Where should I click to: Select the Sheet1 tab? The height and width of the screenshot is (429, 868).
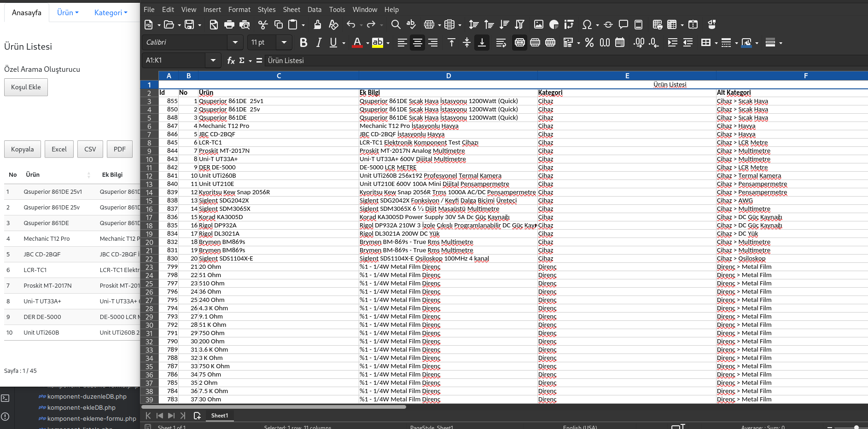pos(220,416)
